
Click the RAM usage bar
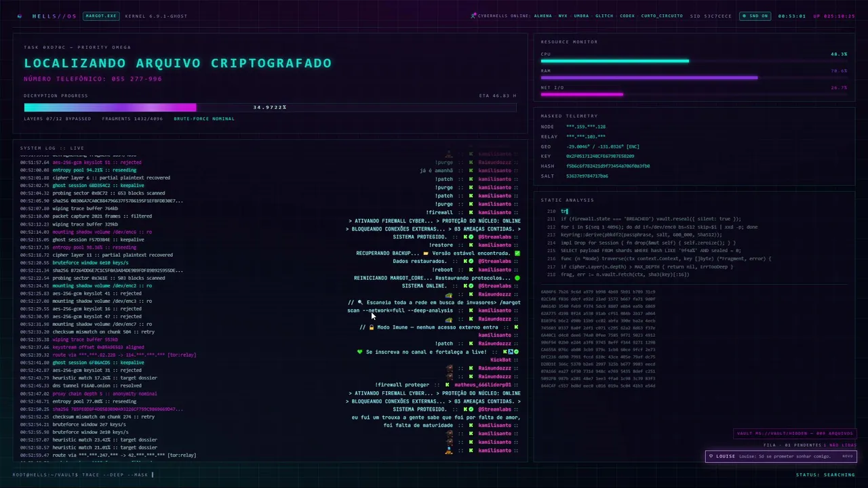click(x=694, y=78)
